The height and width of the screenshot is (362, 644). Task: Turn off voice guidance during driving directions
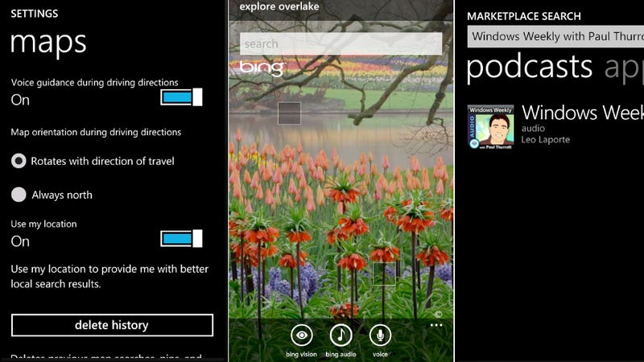[x=181, y=97]
